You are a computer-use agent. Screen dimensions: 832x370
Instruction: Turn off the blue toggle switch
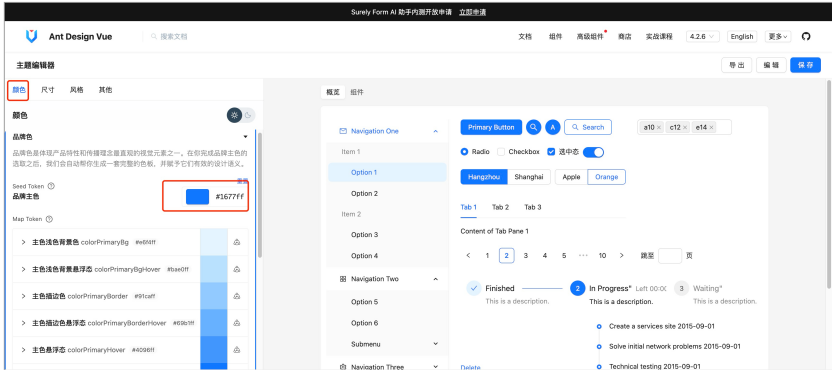pyautogui.click(x=593, y=152)
